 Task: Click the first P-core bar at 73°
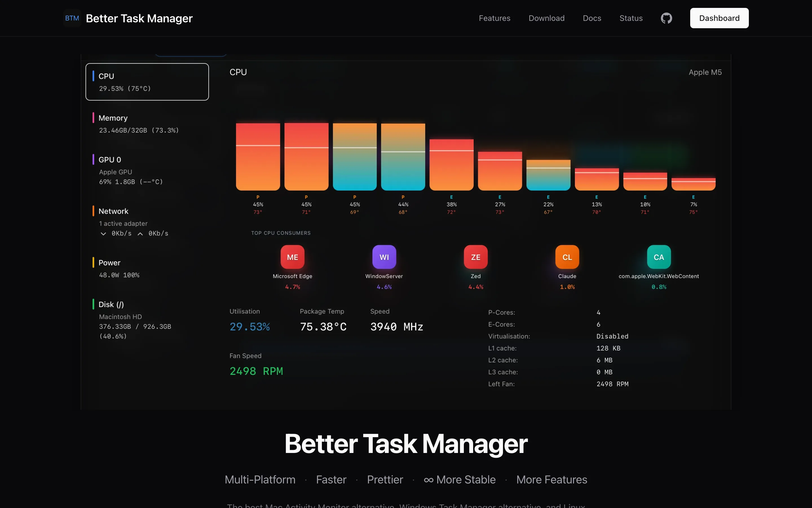258,157
